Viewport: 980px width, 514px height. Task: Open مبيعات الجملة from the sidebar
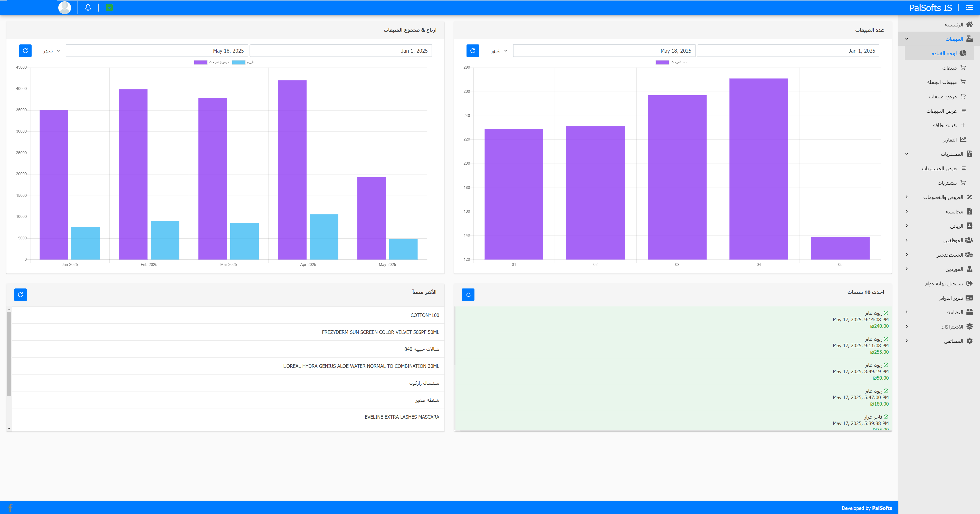941,82
